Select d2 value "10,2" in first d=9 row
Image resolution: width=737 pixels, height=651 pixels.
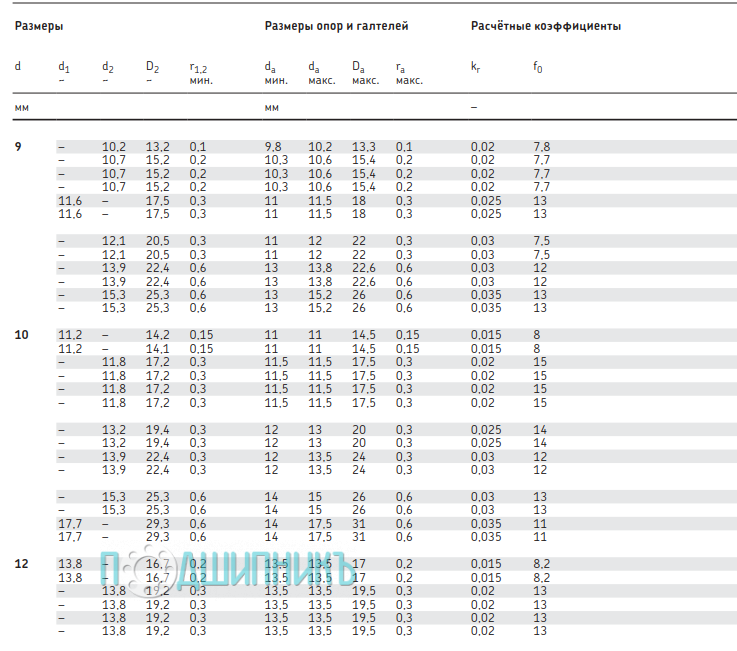tap(114, 147)
